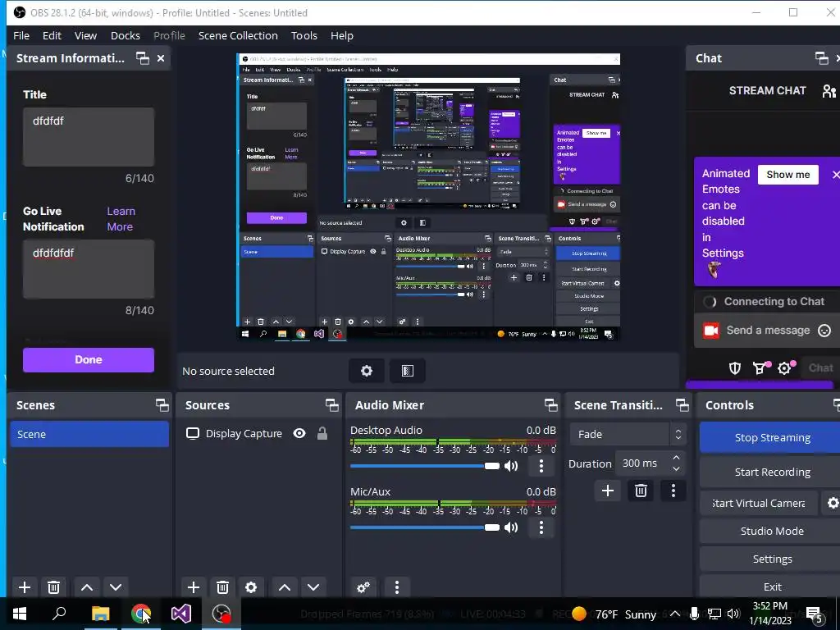Viewport: 840px width, 630px height.
Task: Open Desktop Audio options three-dot menu
Action: (x=541, y=466)
